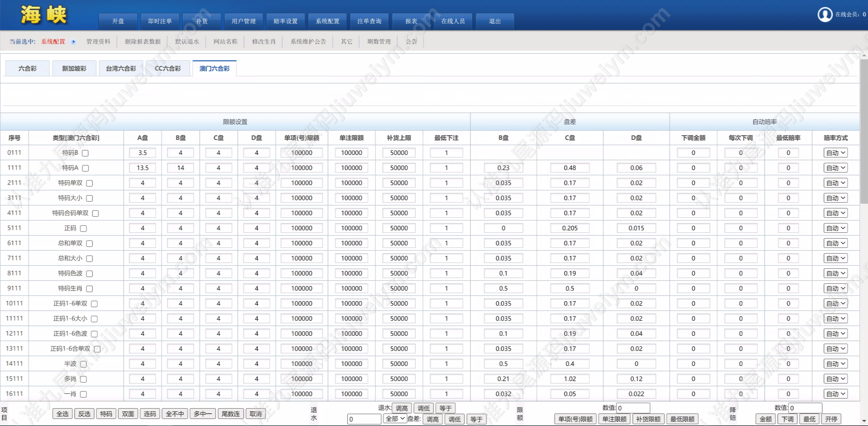Check the 特码大小 row checkbox
Screen dimensions: 868x426
click(x=89, y=198)
